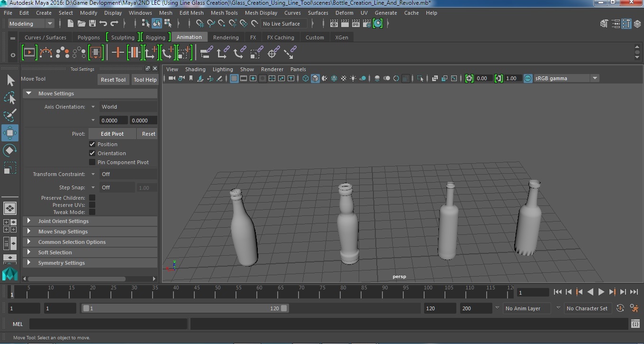The width and height of the screenshot is (644, 344).
Task: Open the sRGB gamma dropdown
Action: click(x=566, y=78)
